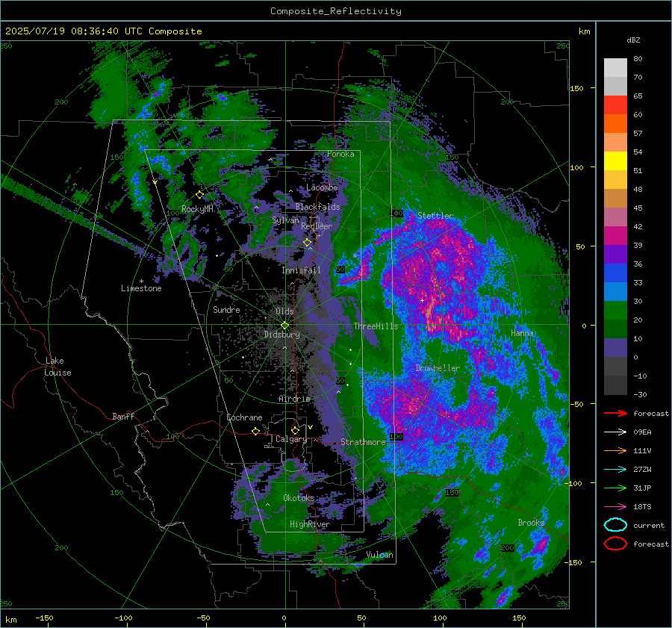The image size is (672, 628).
Task: Click the Composite_Reflectivity title text
Action: [x=336, y=11]
